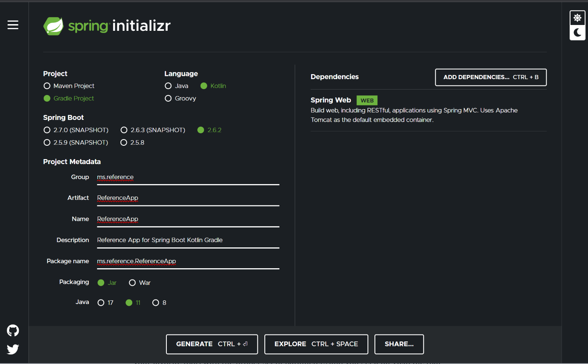Switch to dark theme moon icon
This screenshot has height=364, width=588.
tap(577, 32)
